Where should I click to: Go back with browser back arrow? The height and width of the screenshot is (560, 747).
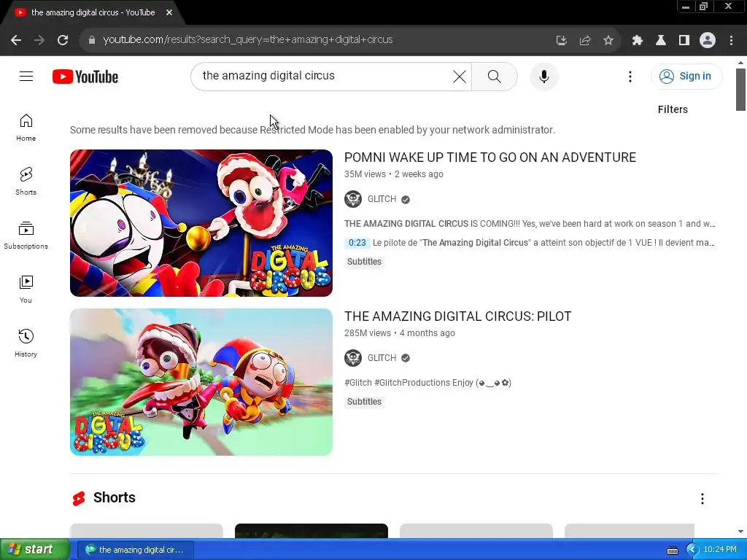point(16,40)
